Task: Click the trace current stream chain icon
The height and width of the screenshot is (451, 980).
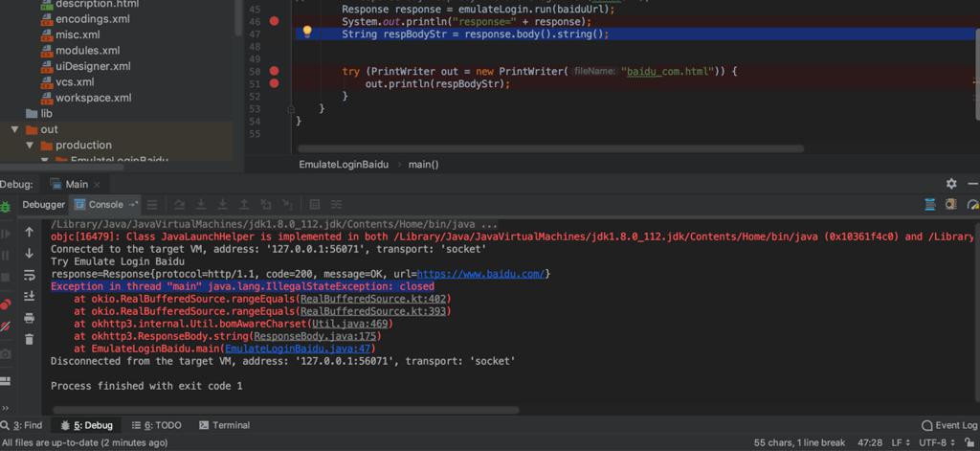Action: [336, 205]
